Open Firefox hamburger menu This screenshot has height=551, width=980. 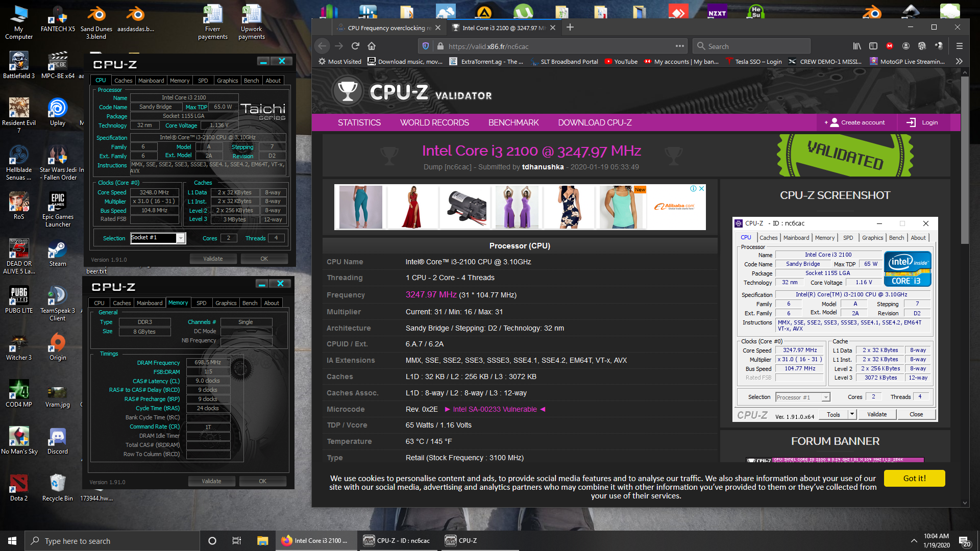pyautogui.click(x=960, y=46)
